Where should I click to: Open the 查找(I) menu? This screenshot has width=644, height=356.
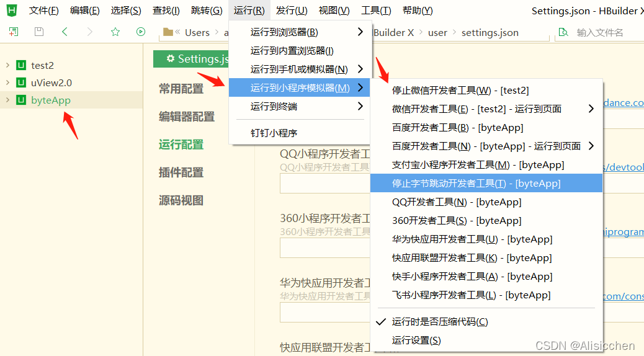[x=166, y=11]
